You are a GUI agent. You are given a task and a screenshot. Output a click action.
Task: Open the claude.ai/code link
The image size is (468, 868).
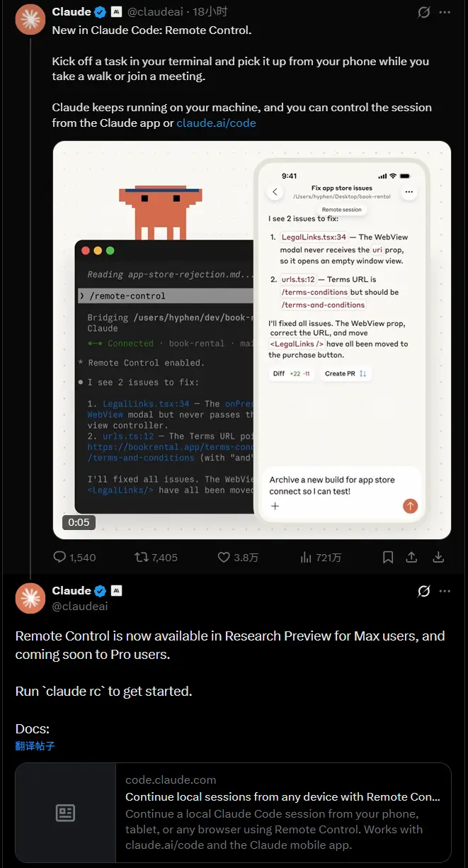[216, 123]
